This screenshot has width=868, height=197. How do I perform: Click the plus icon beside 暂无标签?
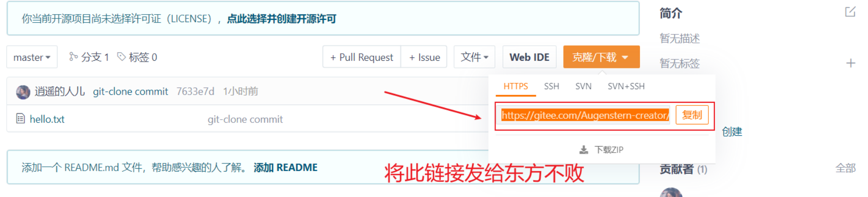click(851, 63)
